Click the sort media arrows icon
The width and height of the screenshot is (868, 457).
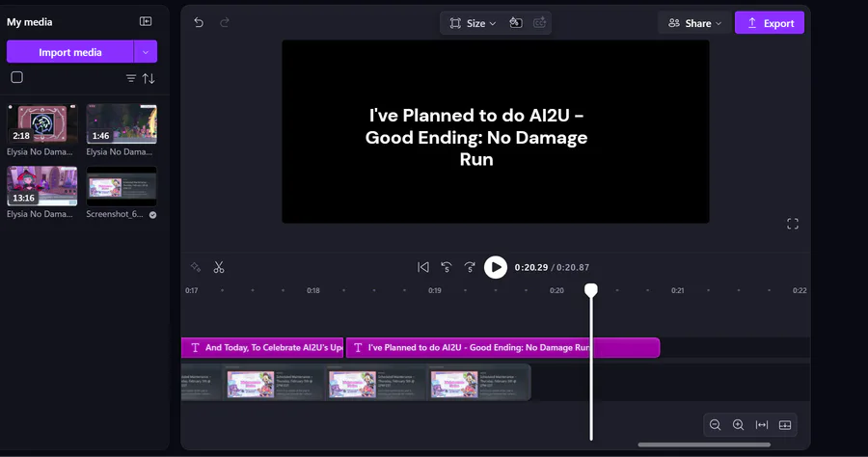[149, 78]
